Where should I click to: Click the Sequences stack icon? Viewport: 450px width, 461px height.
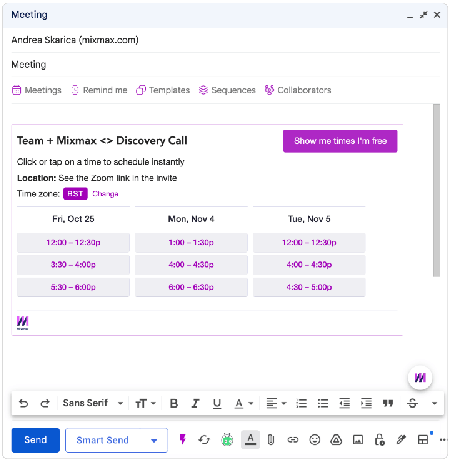[203, 90]
